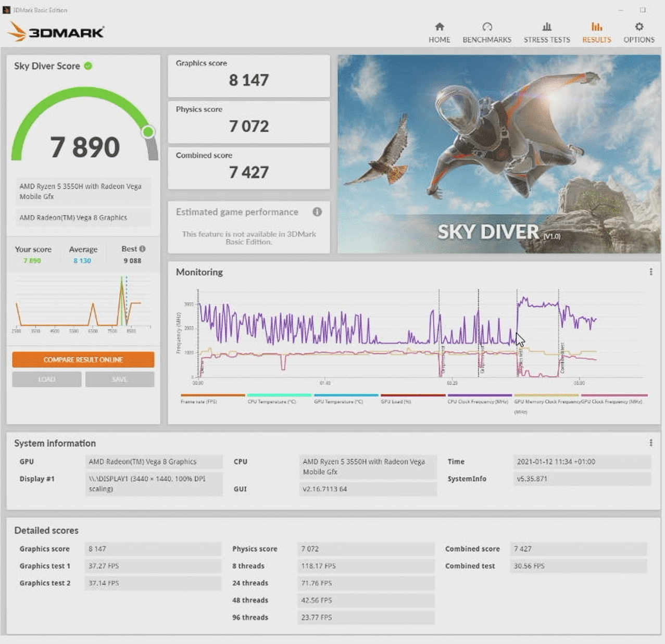Click the GPU Load legend bar
Screen dimensions: 665x644
(x=413, y=395)
